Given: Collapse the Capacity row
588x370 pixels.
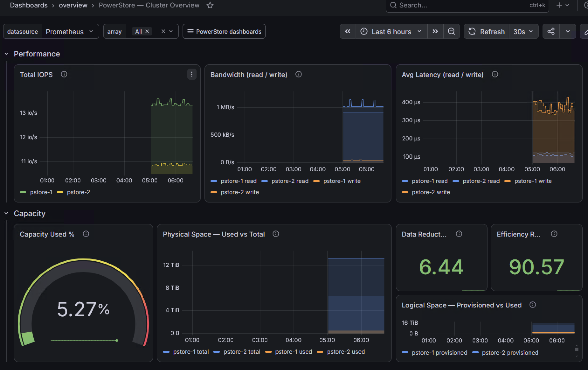Looking at the screenshot, I should [x=6, y=213].
